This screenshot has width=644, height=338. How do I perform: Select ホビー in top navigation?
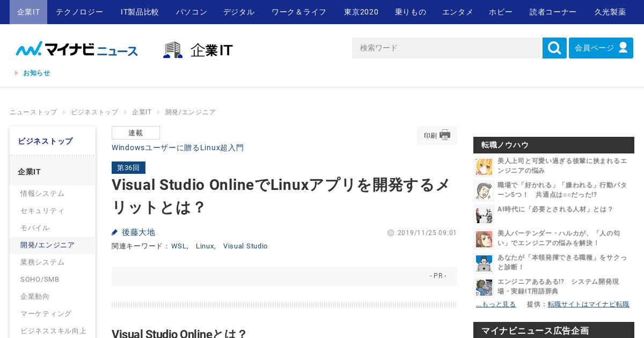click(x=501, y=12)
